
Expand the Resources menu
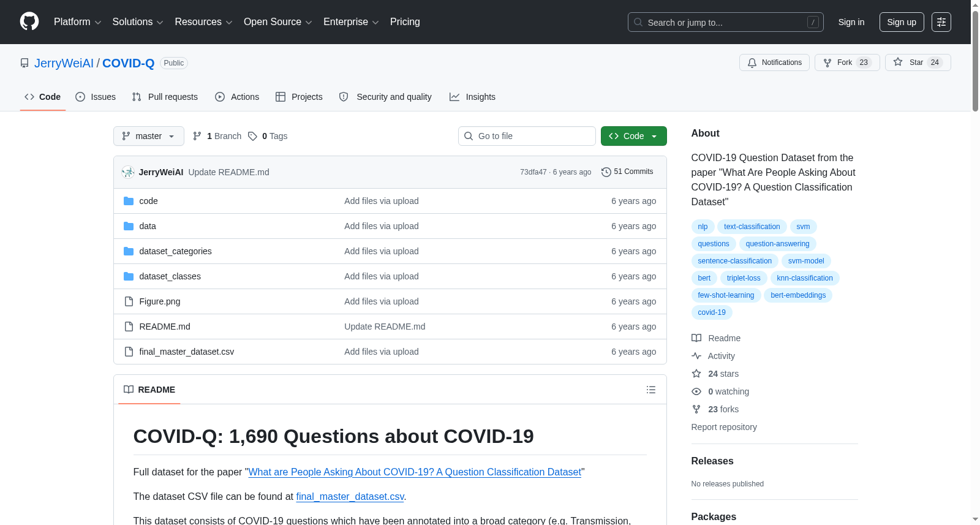(203, 22)
